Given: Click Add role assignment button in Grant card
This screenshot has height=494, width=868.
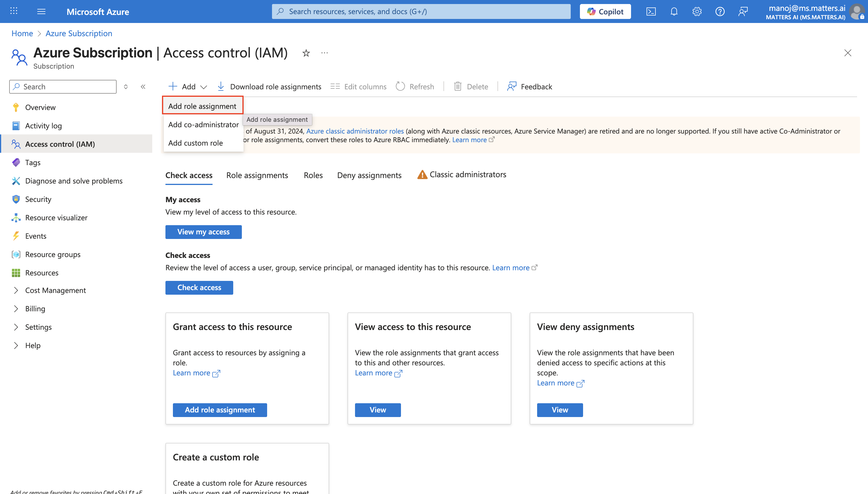Looking at the screenshot, I should [x=220, y=410].
